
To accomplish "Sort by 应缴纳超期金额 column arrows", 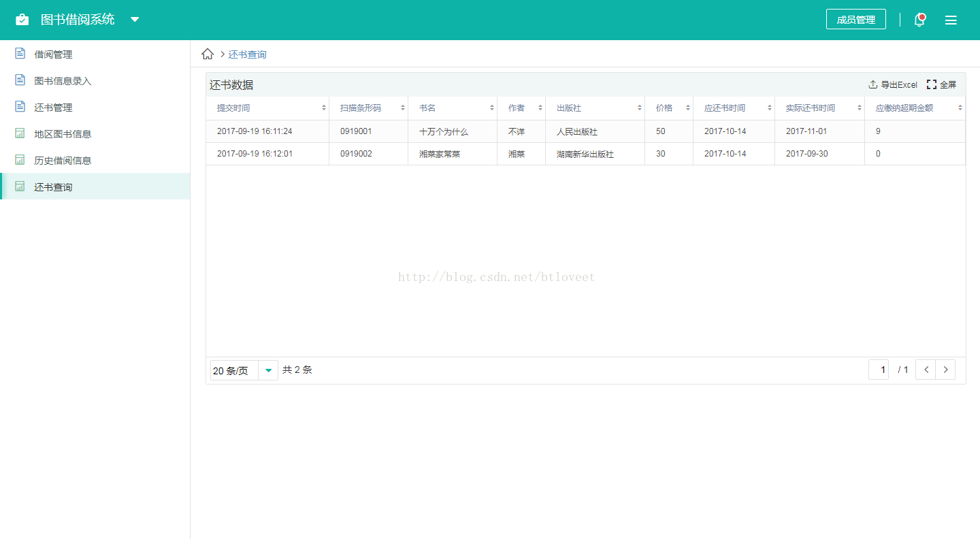I will pyautogui.click(x=960, y=108).
